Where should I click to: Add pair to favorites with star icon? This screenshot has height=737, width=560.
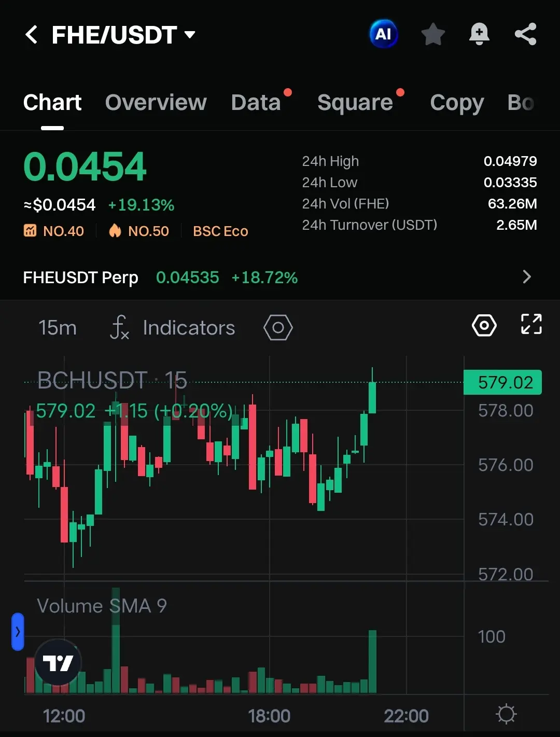(x=433, y=34)
